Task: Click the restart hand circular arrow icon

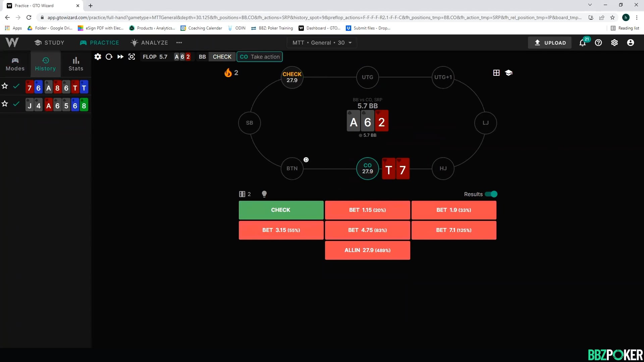Action: pyautogui.click(x=109, y=57)
